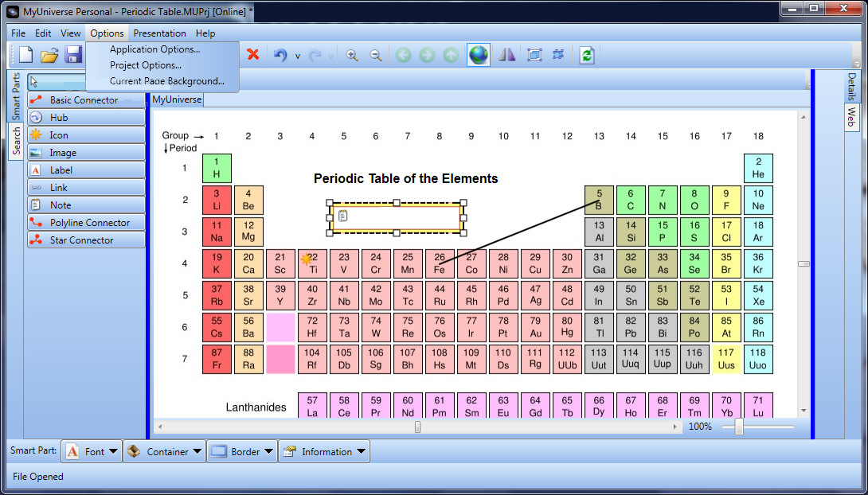The height and width of the screenshot is (495, 868).
Task: Click the selection-handles box icon beside the refresh icon
Action: click(x=558, y=55)
